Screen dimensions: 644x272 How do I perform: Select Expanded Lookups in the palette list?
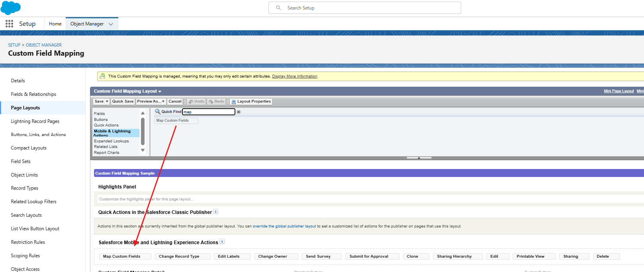[112, 141]
